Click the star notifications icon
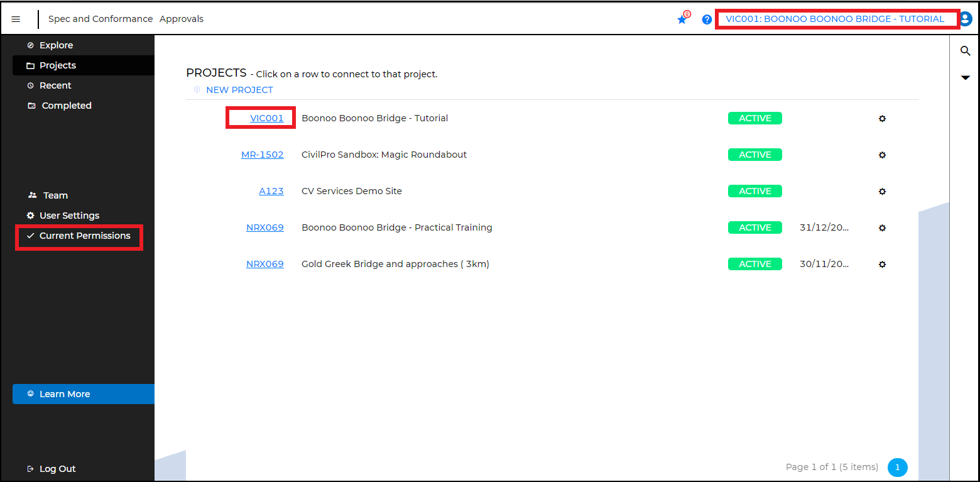This screenshot has width=980, height=482. (x=682, y=19)
